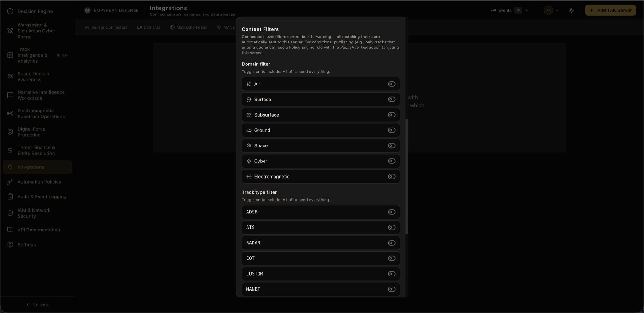Toggle the COT track type filter
Image resolution: width=644 pixels, height=313 pixels.
pos(391,259)
